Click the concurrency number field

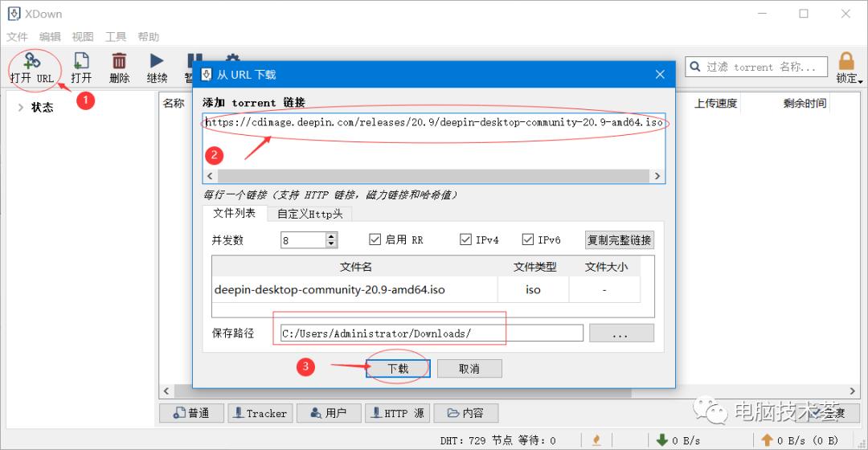[x=303, y=240]
